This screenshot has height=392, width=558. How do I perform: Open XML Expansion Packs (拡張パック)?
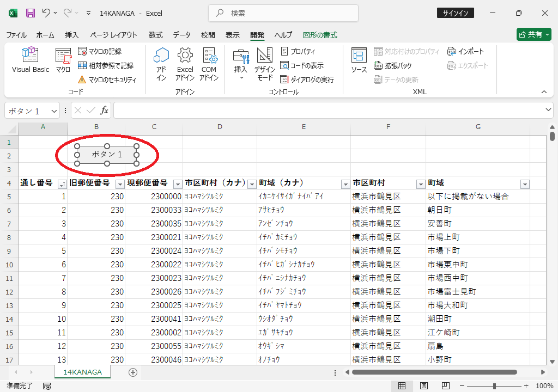click(x=392, y=65)
